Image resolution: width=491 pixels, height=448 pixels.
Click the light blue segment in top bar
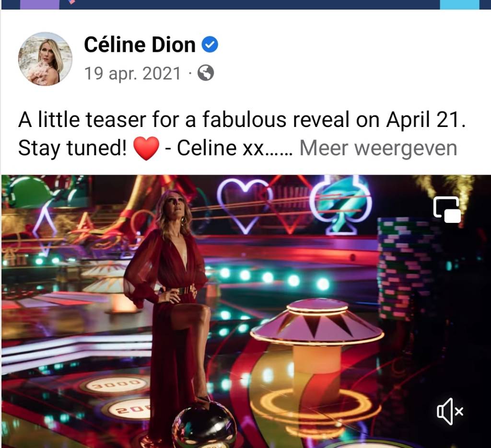[x=459, y=4]
